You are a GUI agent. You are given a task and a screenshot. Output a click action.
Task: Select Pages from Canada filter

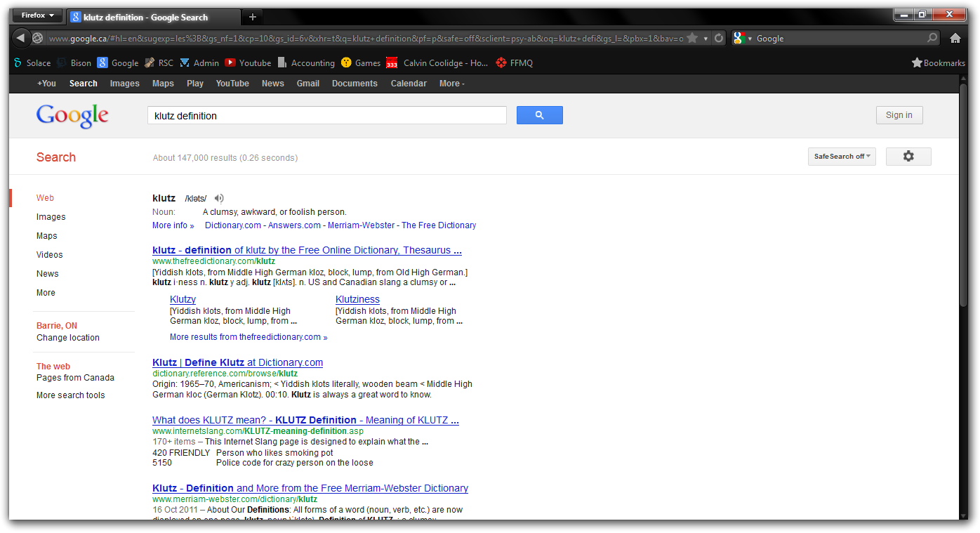[75, 378]
